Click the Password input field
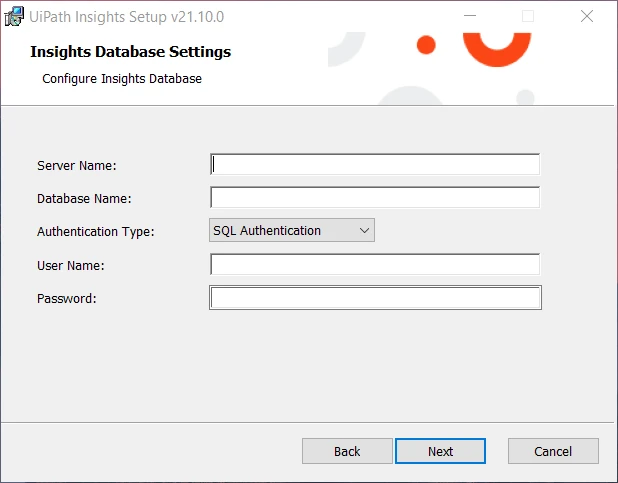The height and width of the screenshot is (483, 618). [x=375, y=298]
